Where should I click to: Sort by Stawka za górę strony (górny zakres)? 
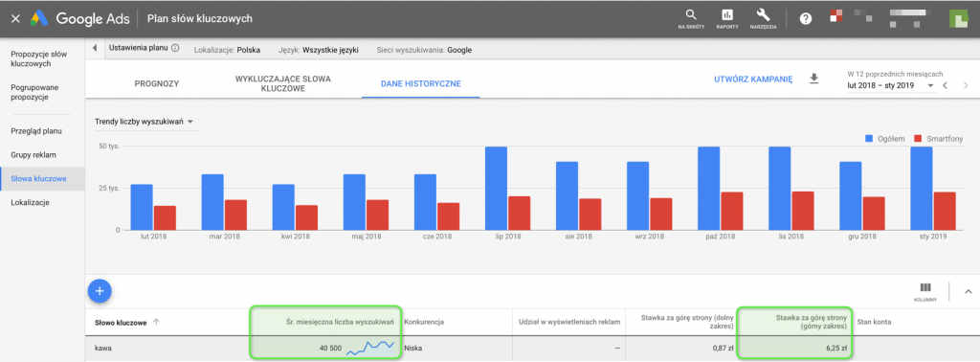pos(812,322)
